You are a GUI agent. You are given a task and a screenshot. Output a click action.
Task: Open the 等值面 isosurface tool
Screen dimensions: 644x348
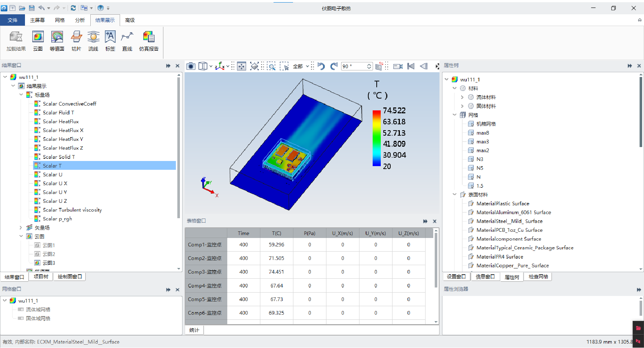tap(57, 40)
